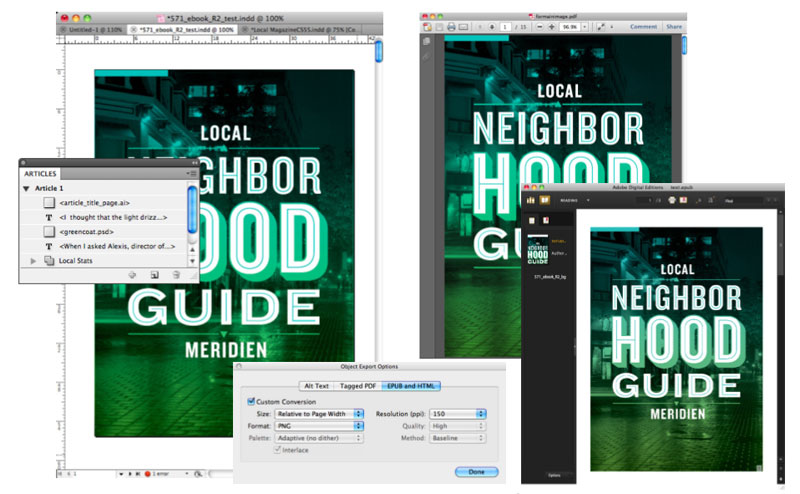800x494 pixels.
Task: Select the greencoat.psd item in Articles
Action: click(x=86, y=232)
